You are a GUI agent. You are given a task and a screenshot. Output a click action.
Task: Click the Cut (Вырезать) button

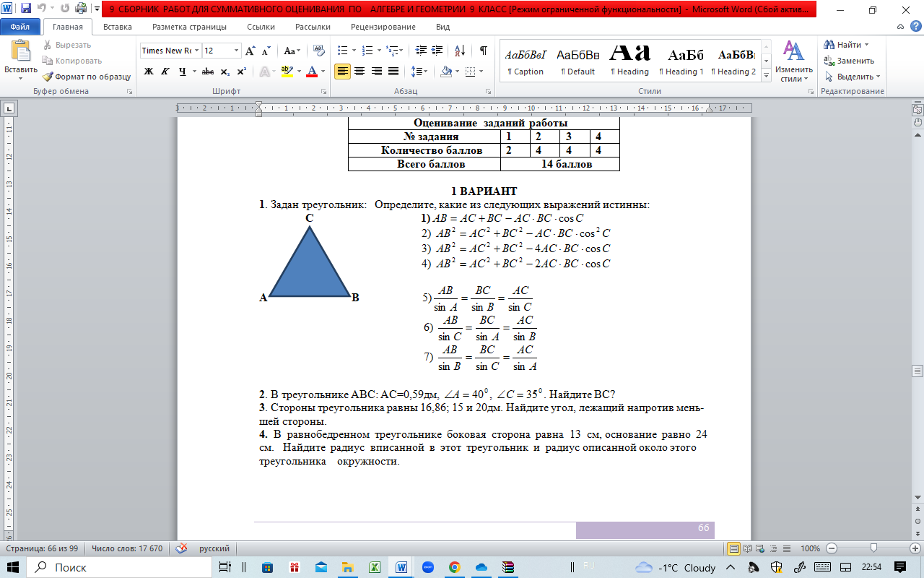point(66,45)
